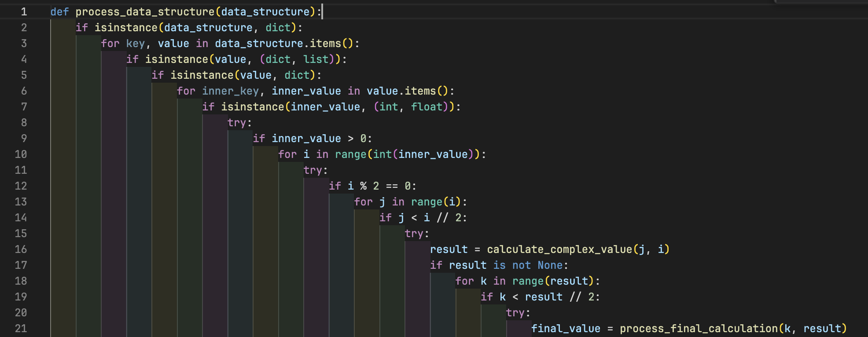This screenshot has width=868, height=337.
Task: Select line number 2 in the gutter
Action: [24, 28]
